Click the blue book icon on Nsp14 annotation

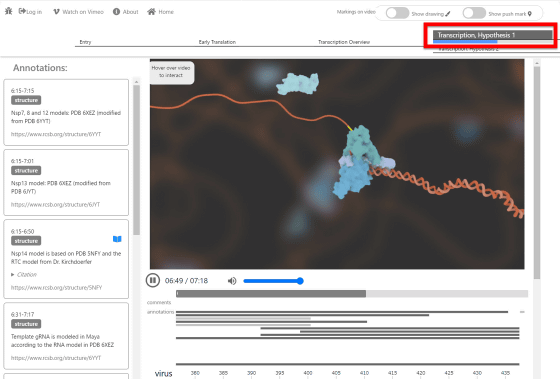point(117,239)
